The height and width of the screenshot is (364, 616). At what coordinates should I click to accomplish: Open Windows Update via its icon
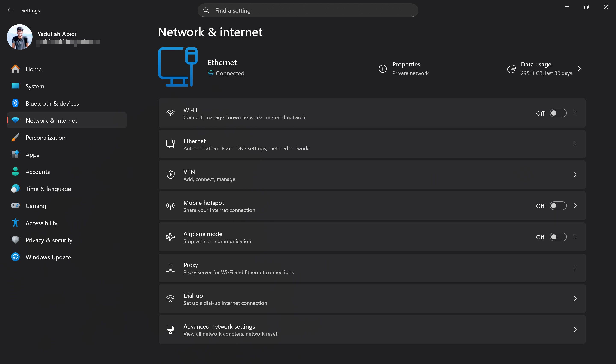pyautogui.click(x=15, y=257)
